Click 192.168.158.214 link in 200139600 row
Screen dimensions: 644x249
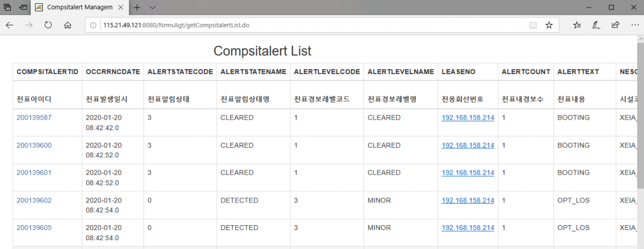pos(468,145)
